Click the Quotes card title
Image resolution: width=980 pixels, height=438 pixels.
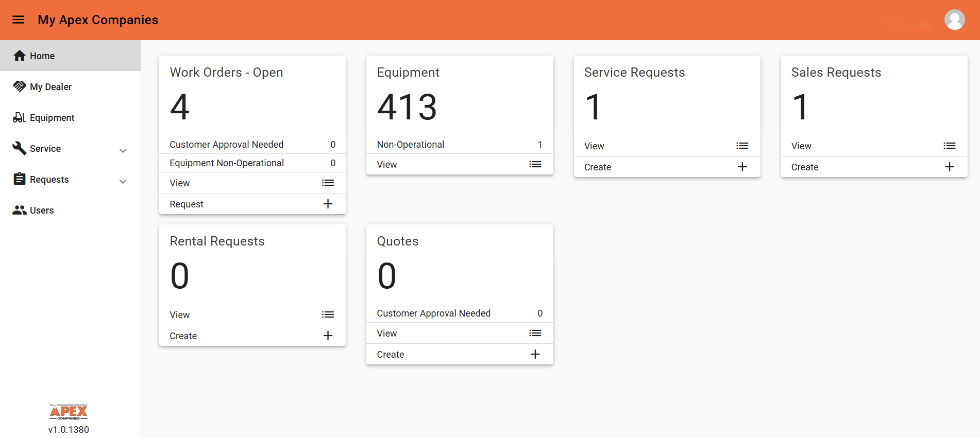click(398, 241)
